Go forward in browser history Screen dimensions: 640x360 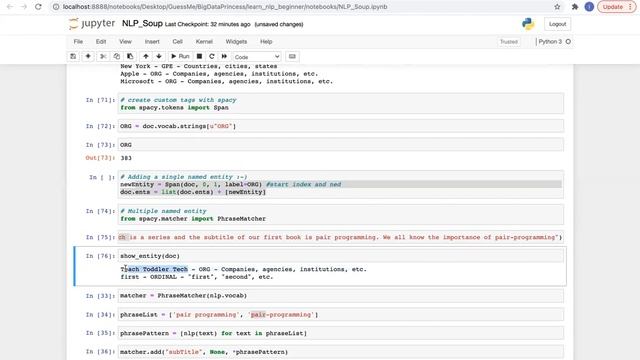pyautogui.click(x=24, y=7)
